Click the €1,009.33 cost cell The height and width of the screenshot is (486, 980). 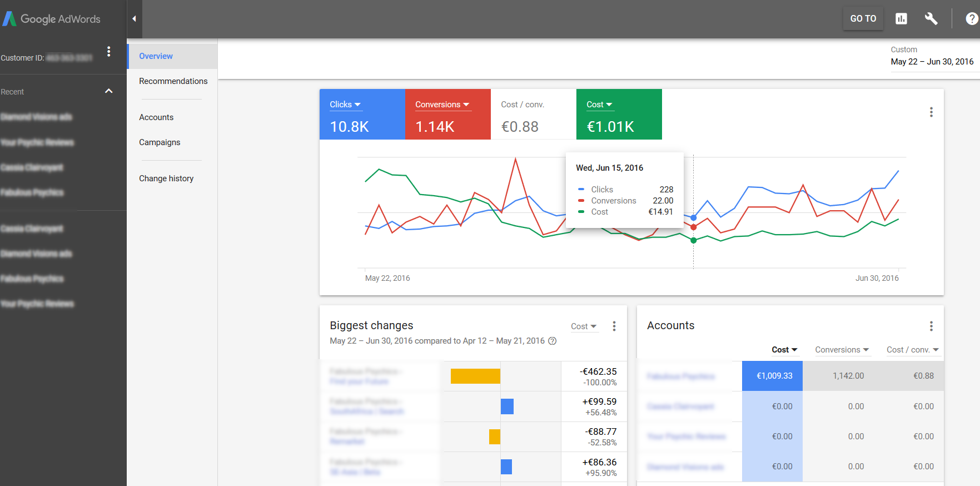[x=772, y=376]
